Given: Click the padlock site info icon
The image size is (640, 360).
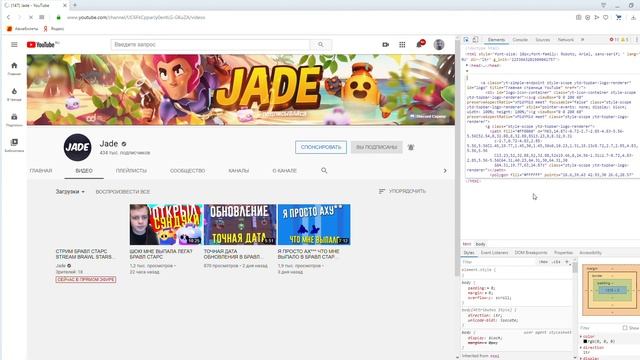Looking at the screenshot, I should tap(58, 17).
